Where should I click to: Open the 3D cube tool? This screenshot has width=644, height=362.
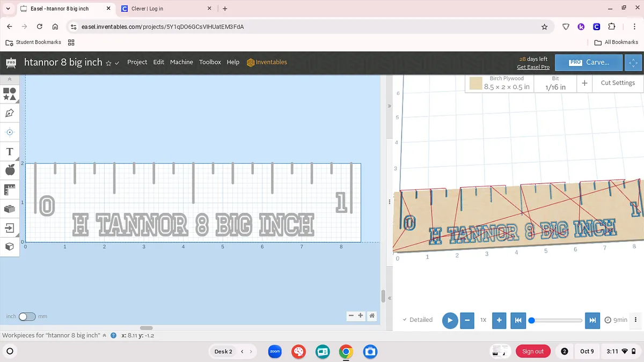[10, 246]
